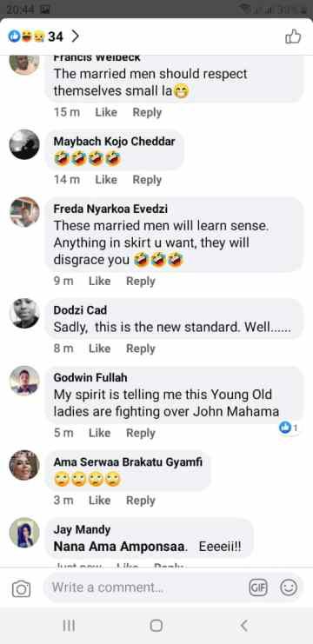Tap the Android home navigation icon
Image resolution: width=313 pixels, height=644 pixels.
click(x=156, y=626)
